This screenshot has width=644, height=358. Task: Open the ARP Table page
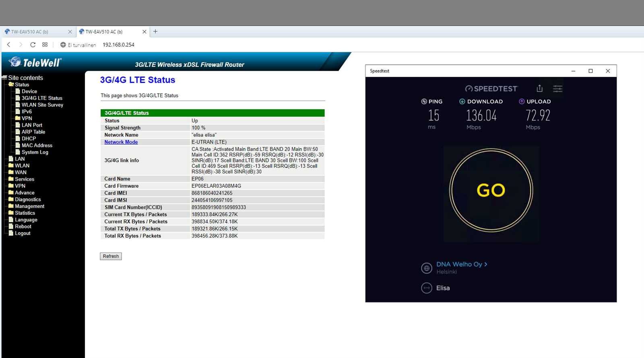coord(33,132)
